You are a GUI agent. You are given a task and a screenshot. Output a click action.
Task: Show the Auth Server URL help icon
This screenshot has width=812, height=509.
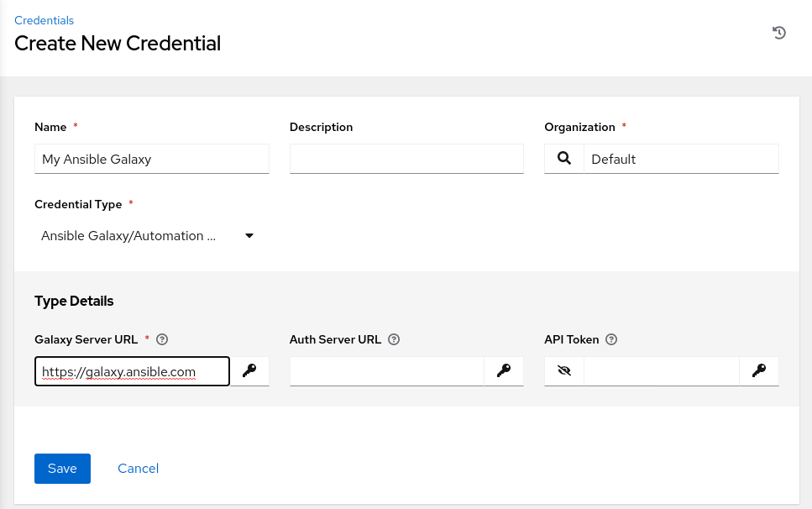point(394,340)
